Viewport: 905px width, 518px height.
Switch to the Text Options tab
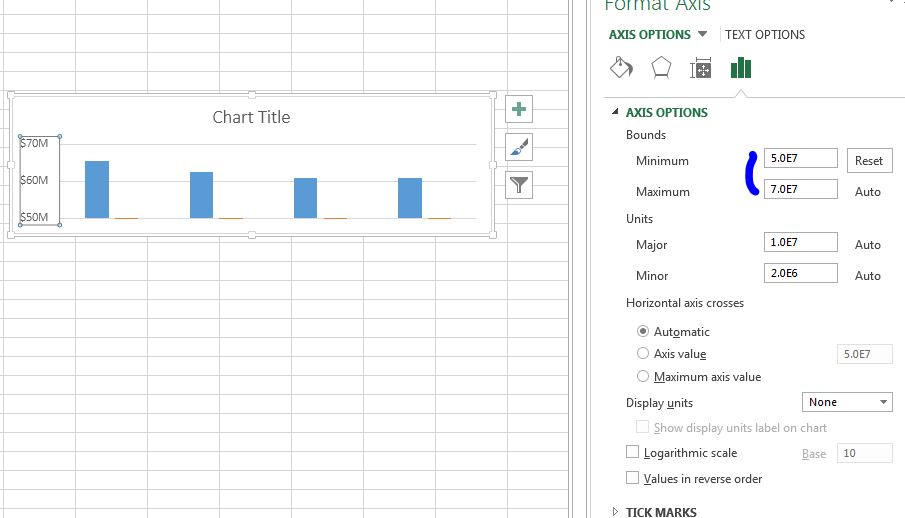pos(765,35)
